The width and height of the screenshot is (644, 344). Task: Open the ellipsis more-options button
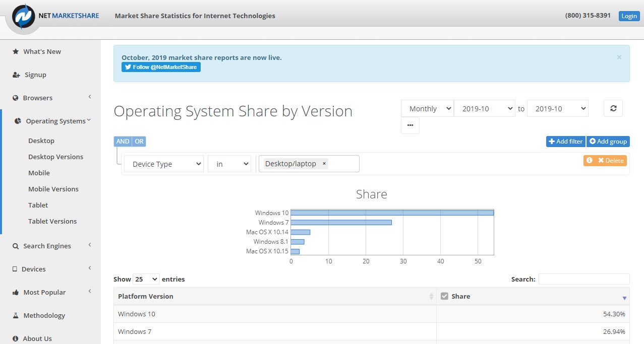tap(410, 125)
